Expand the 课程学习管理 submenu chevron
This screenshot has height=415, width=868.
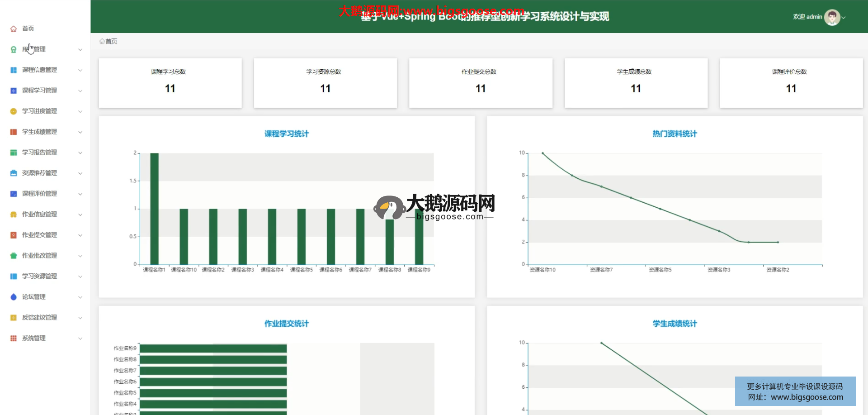[x=80, y=91]
